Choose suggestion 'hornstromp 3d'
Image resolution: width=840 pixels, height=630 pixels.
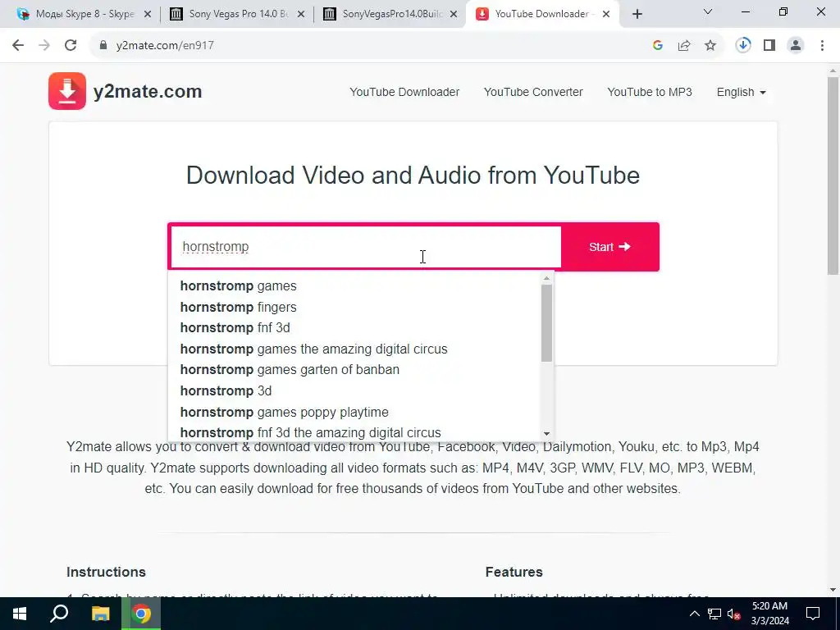point(355,391)
